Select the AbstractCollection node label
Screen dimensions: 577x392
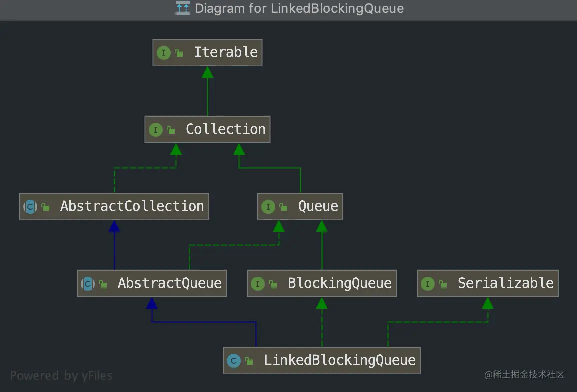tap(132, 206)
